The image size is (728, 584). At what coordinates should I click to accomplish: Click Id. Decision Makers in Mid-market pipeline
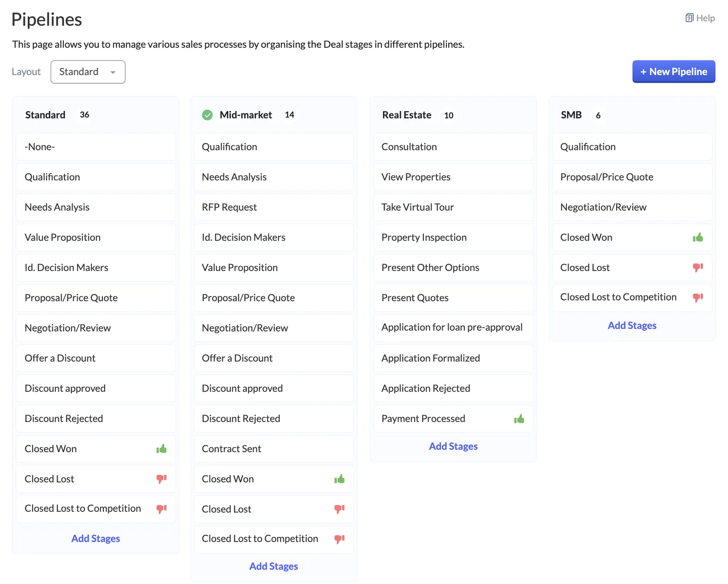click(273, 237)
